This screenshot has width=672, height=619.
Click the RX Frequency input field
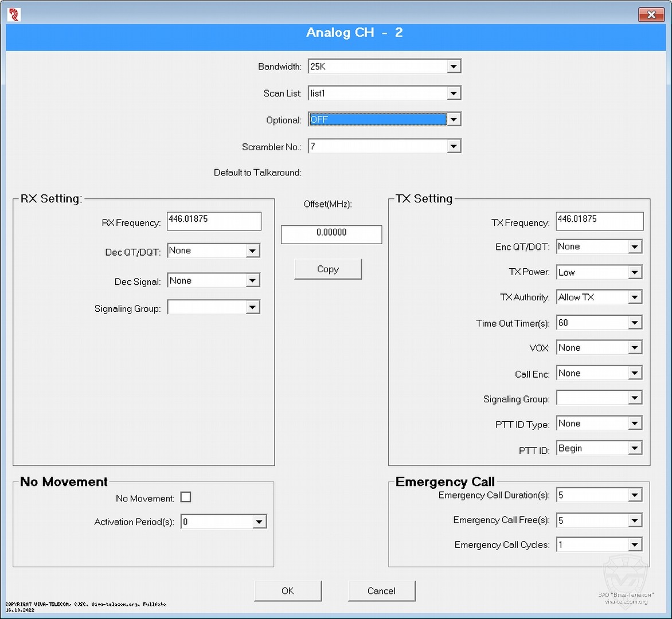click(x=214, y=221)
